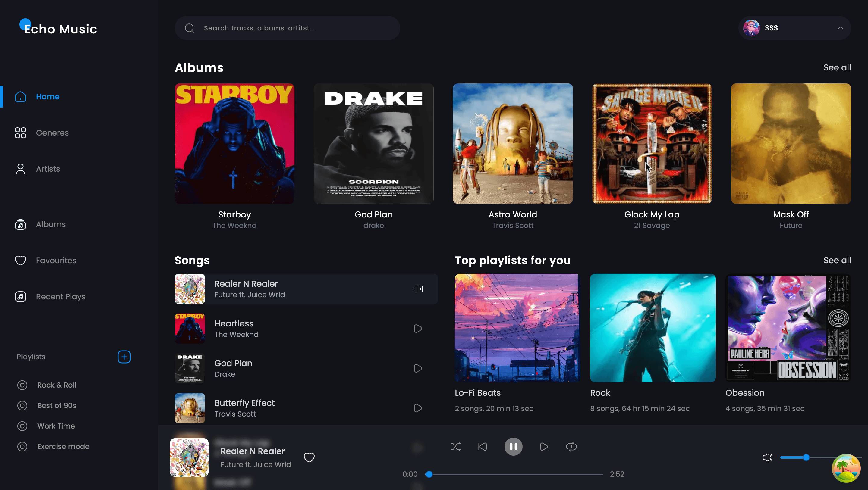This screenshot has width=868, height=490.
Task: Open the Exercise mode playlist
Action: (x=63, y=446)
